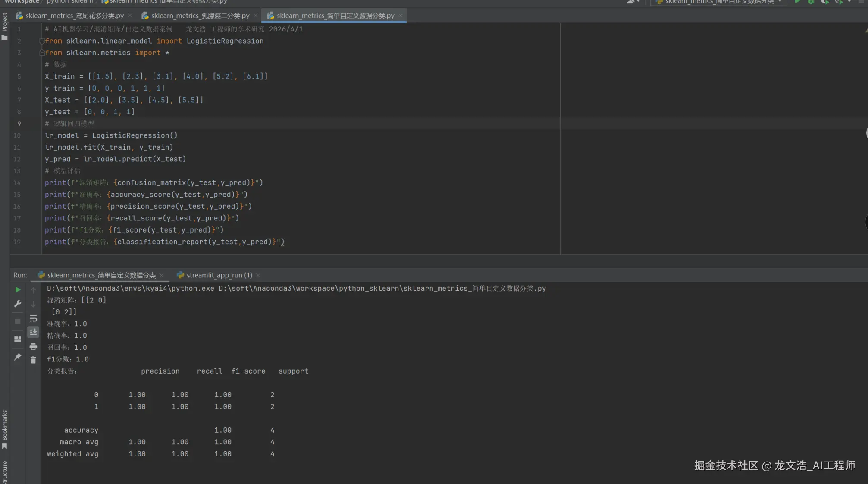Screen dimensions: 868x484
Task: Pin the current run tab
Action: (18, 357)
